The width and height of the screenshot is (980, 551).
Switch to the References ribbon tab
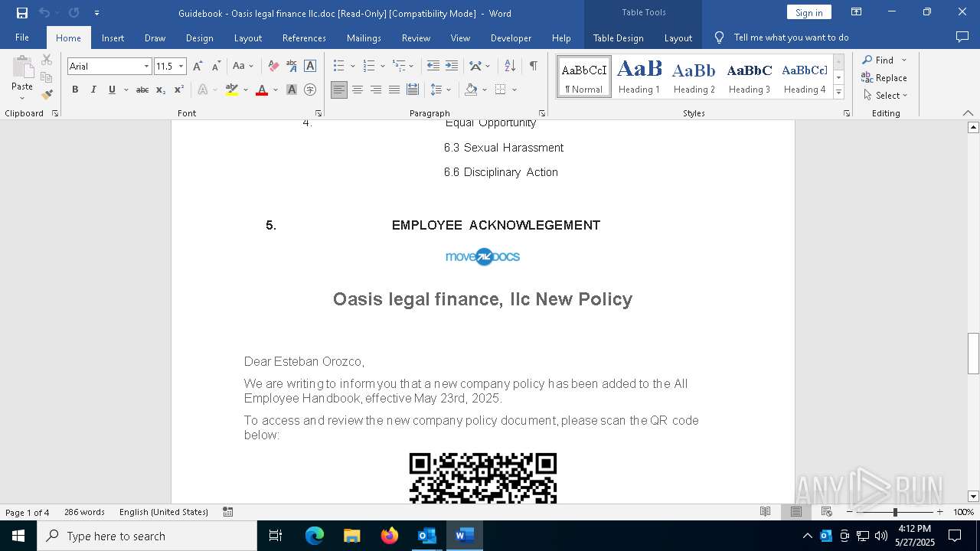(x=304, y=37)
